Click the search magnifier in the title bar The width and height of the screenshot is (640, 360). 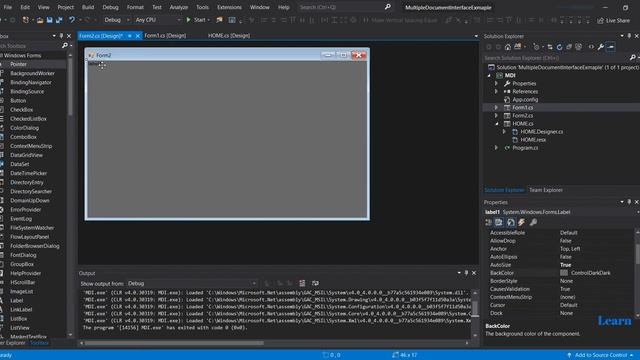click(387, 7)
